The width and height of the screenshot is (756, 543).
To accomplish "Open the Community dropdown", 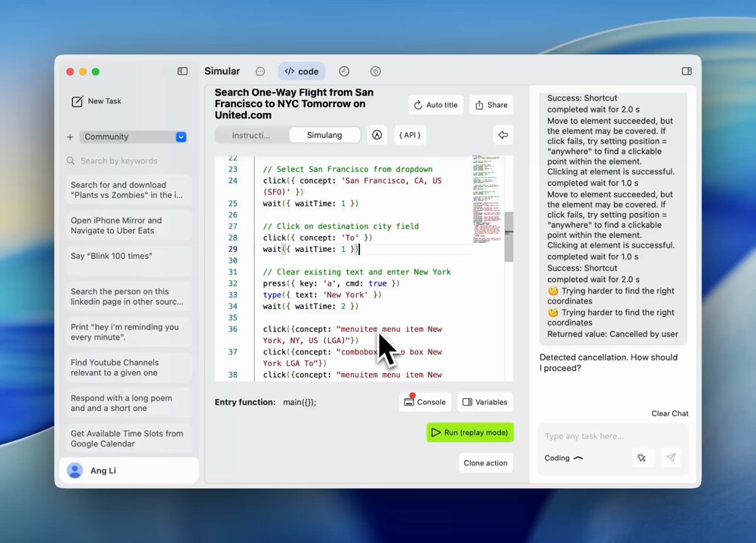I will pyautogui.click(x=133, y=137).
